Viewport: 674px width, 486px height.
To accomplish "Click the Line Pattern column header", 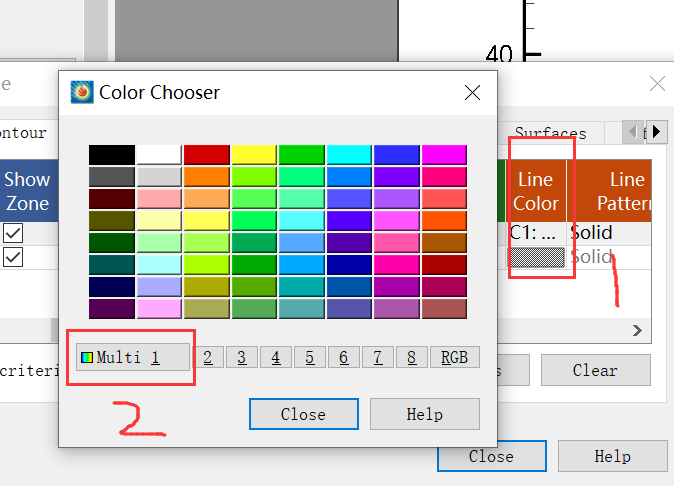I will [610, 191].
